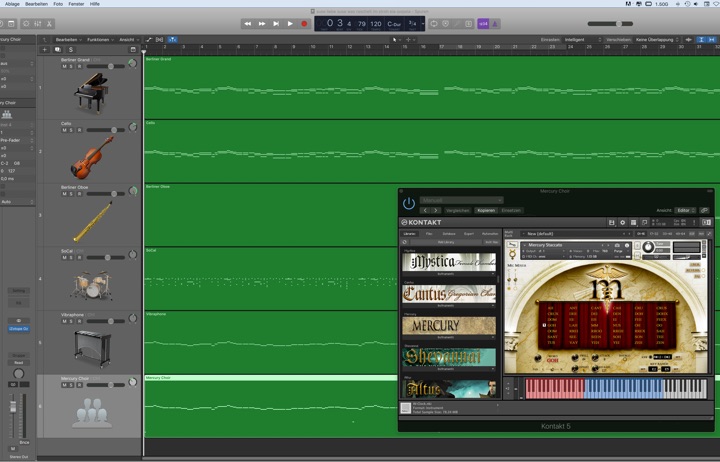
Task: Click the Kontakt rack view icon
Action: pos(634,222)
